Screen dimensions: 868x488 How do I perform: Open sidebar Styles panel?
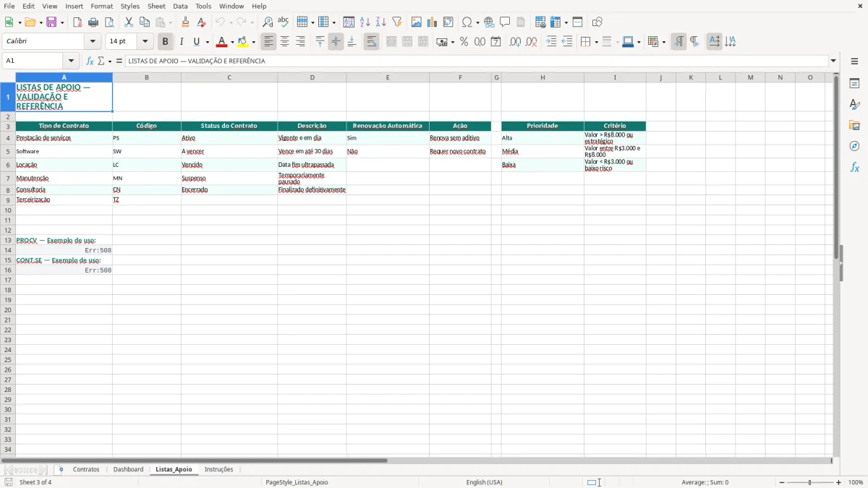[854, 105]
